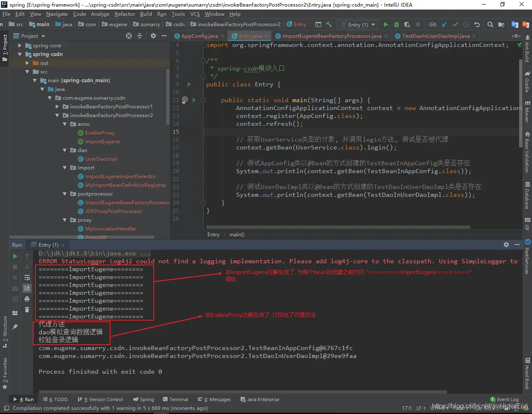Open the Version Control tool window

[100, 399]
